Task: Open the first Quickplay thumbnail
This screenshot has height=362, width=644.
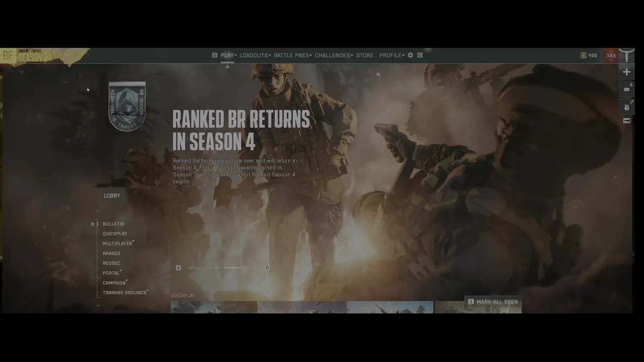Action: pyautogui.click(x=214, y=307)
